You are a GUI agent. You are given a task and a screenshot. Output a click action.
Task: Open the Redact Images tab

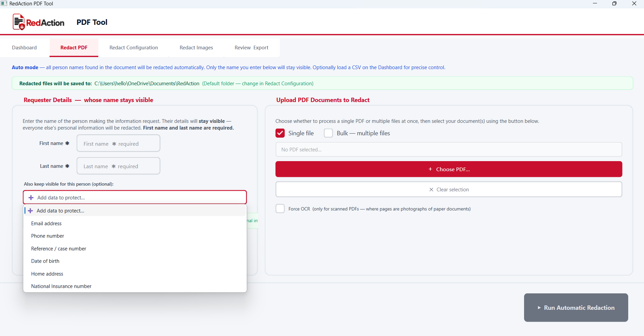(x=196, y=48)
